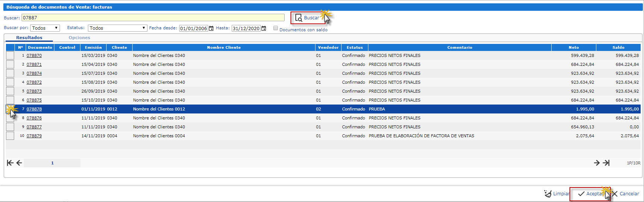Click Nombre del Clientes 0012 cell
Viewport: 644px width, 202px height.
coord(159,109)
